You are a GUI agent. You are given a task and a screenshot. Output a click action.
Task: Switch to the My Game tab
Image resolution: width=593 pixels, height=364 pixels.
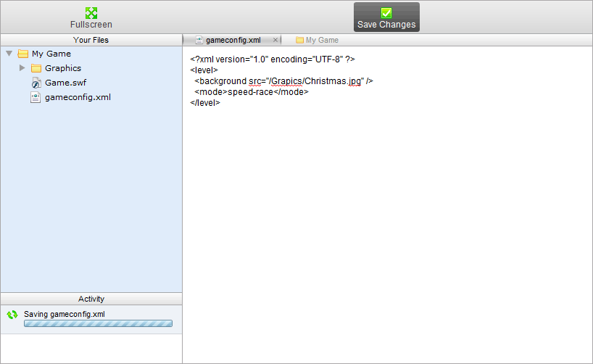317,40
